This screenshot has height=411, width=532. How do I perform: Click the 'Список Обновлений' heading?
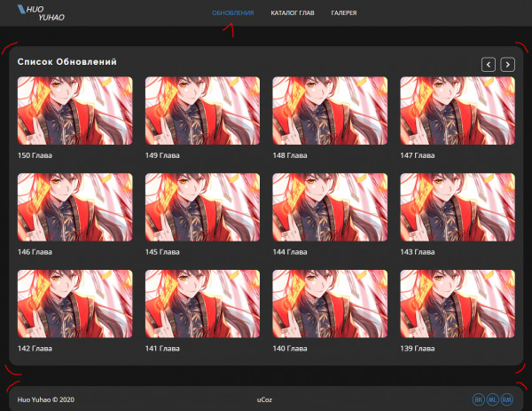coord(66,62)
